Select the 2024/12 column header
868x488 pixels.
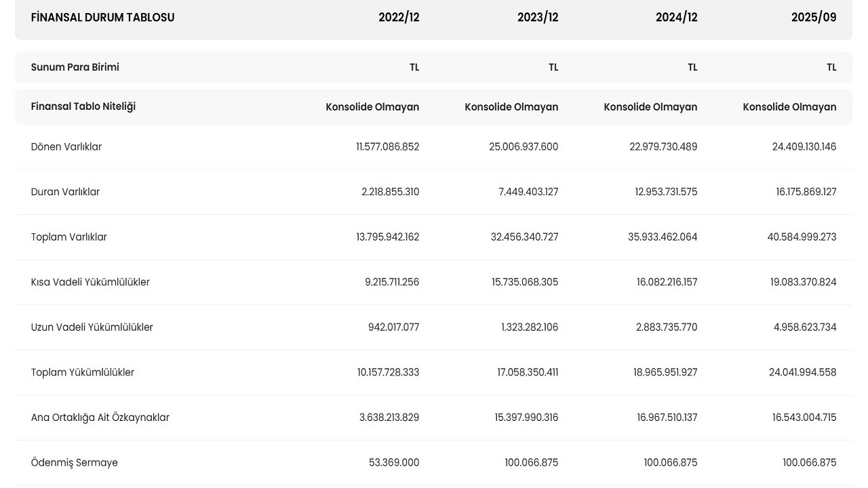pyautogui.click(x=676, y=18)
